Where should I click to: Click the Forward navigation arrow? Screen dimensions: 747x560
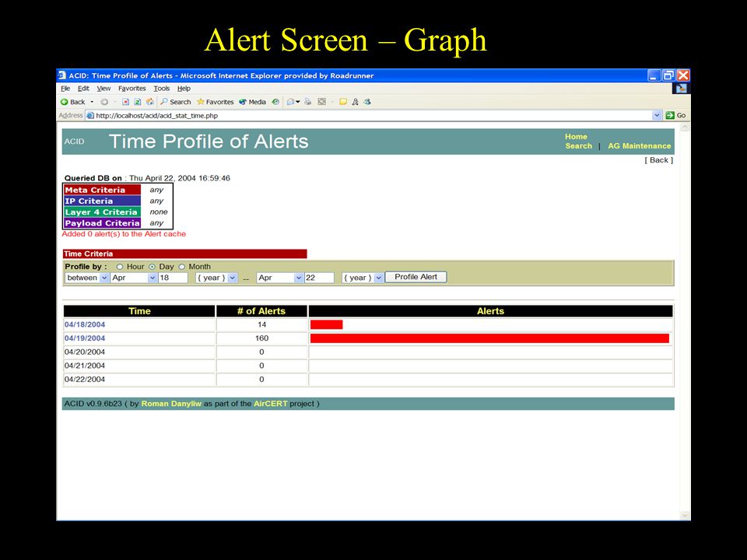point(104,102)
